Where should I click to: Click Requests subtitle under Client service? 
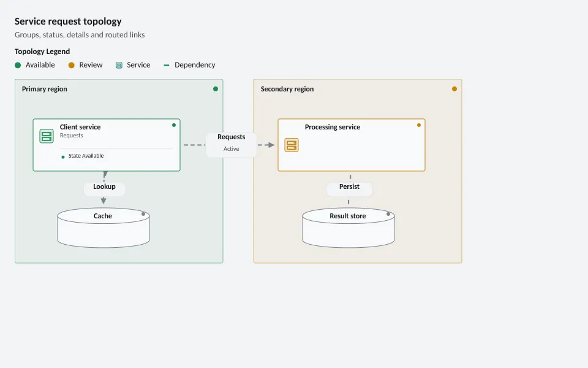(x=71, y=136)
